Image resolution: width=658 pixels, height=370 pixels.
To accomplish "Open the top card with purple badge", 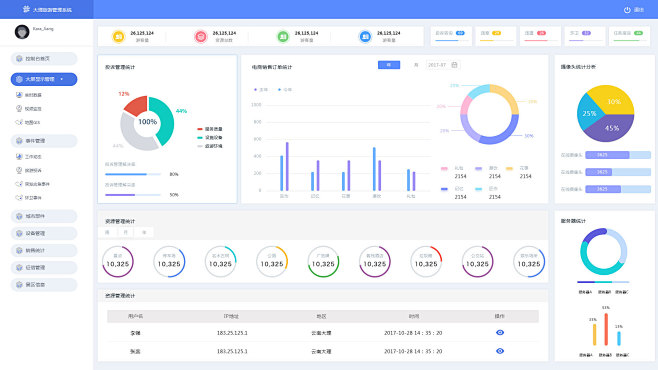I will [x=585, y=36].
